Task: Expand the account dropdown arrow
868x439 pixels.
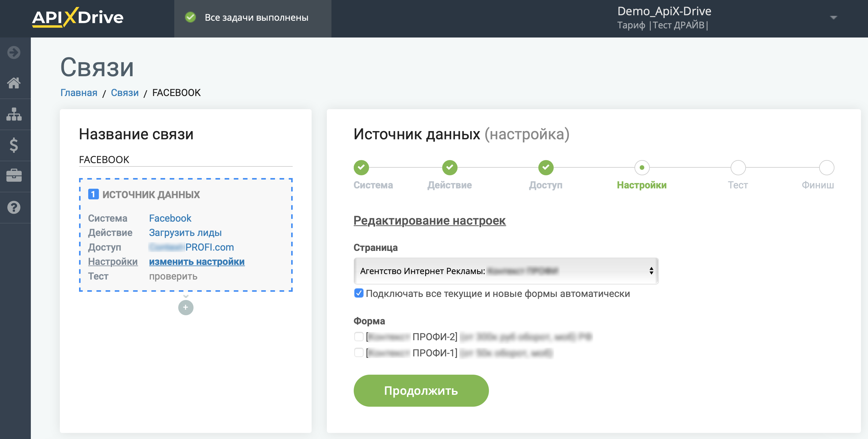Action: click(x=833, y=17)
